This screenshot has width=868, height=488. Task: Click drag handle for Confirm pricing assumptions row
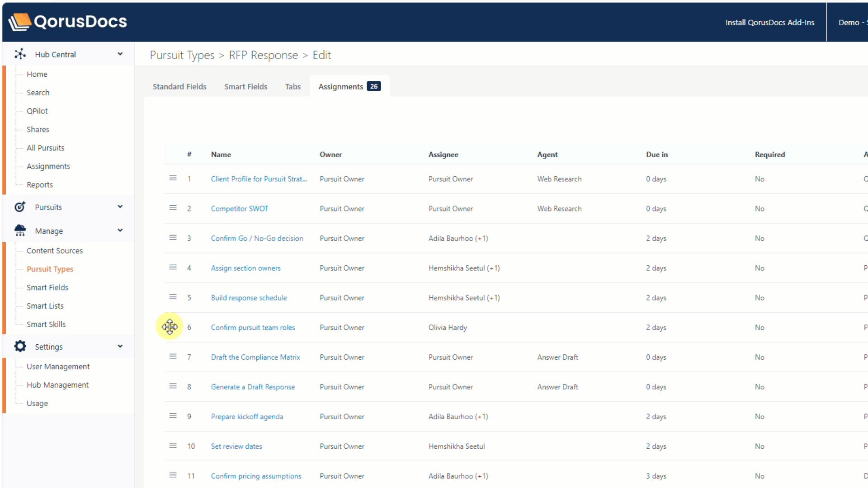click(x=173, y=476)
